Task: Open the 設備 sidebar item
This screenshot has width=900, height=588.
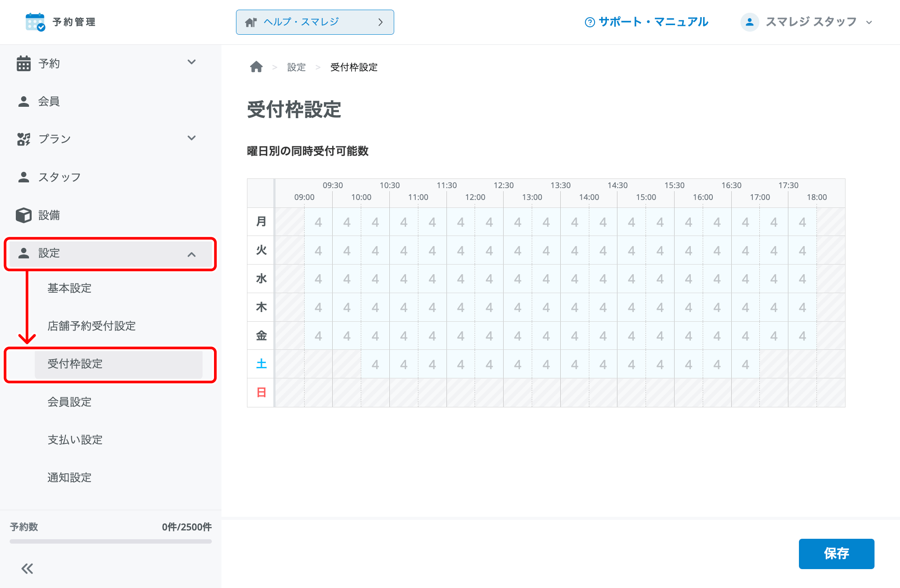Action: pyautogui.click(x=111, y=215)
